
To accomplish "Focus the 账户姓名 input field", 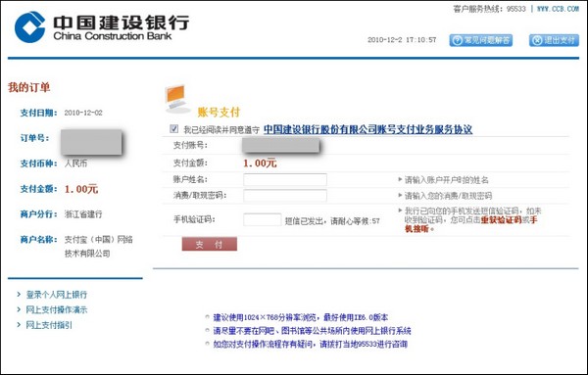I will [285, 180].
